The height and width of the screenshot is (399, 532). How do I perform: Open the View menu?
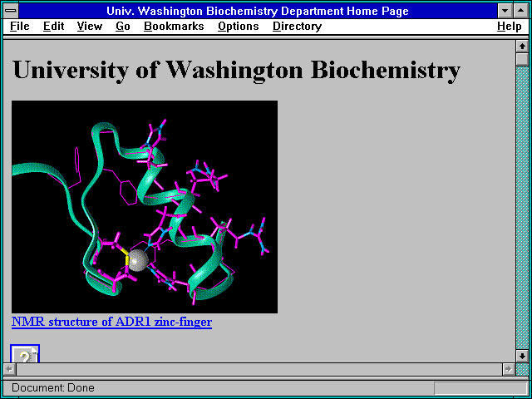click(x=90, y=27)
